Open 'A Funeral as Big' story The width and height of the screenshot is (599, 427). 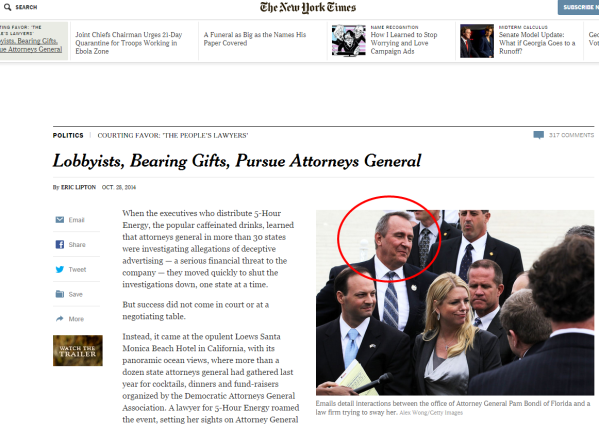(255, 39)
